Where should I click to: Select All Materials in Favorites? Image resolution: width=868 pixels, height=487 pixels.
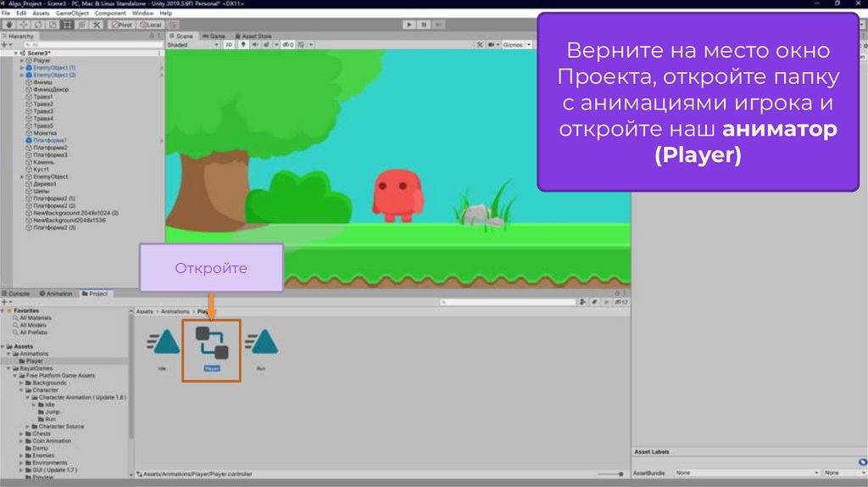tap(36, 318)
